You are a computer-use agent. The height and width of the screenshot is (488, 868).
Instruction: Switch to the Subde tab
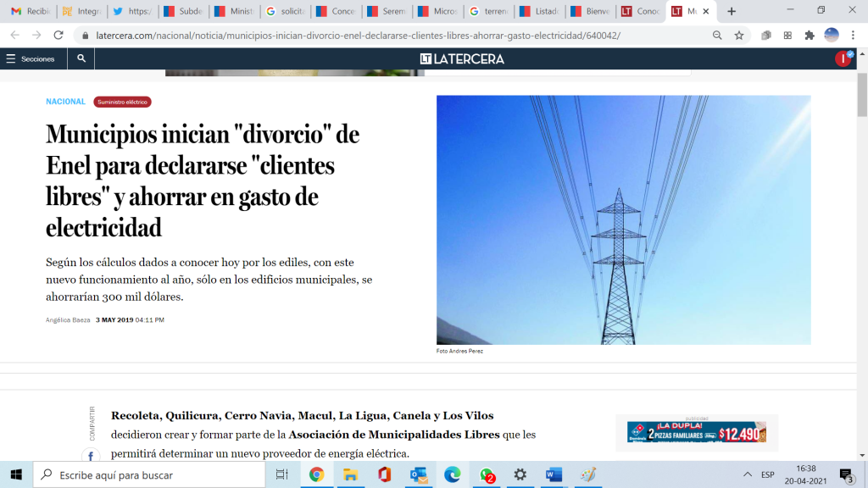point(183,11)
